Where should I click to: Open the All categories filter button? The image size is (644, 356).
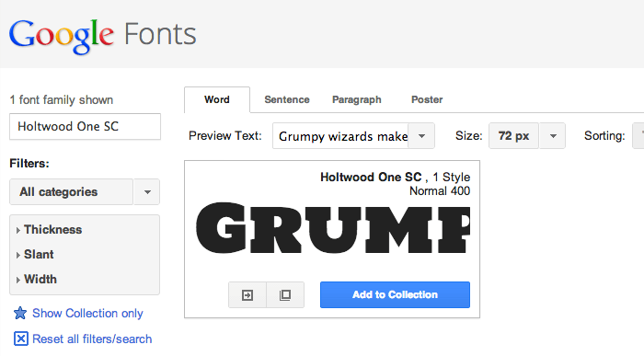pos(72,191)
